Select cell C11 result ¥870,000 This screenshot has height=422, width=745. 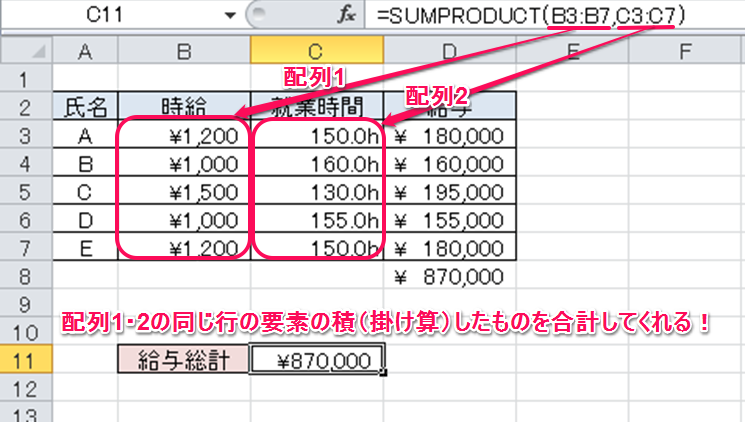click(x=316, y=360)
